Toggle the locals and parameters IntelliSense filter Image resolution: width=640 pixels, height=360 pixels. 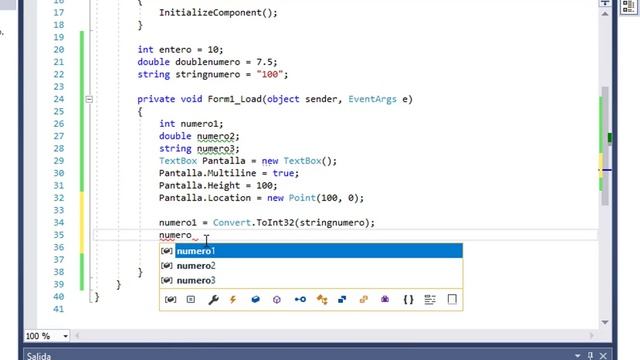point(170,300)
